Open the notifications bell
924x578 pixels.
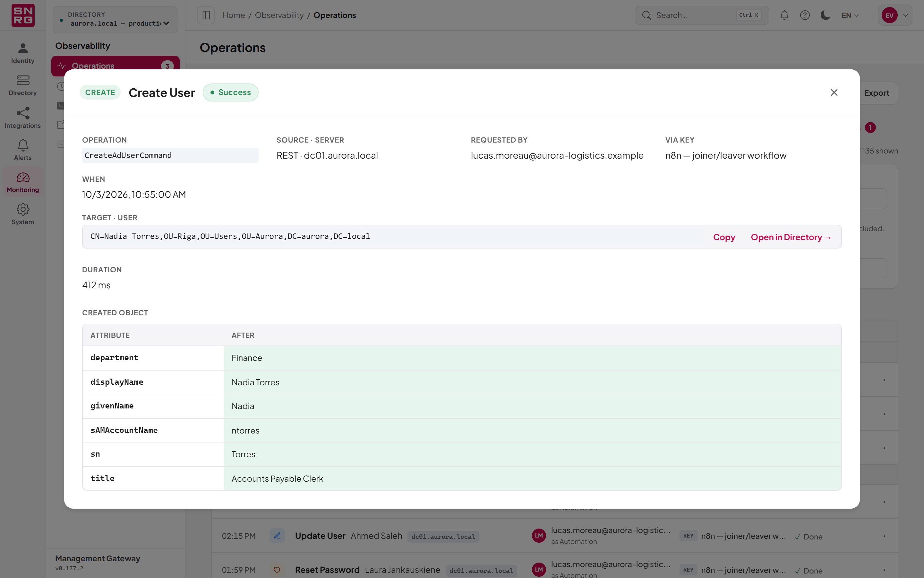(784, 15)
